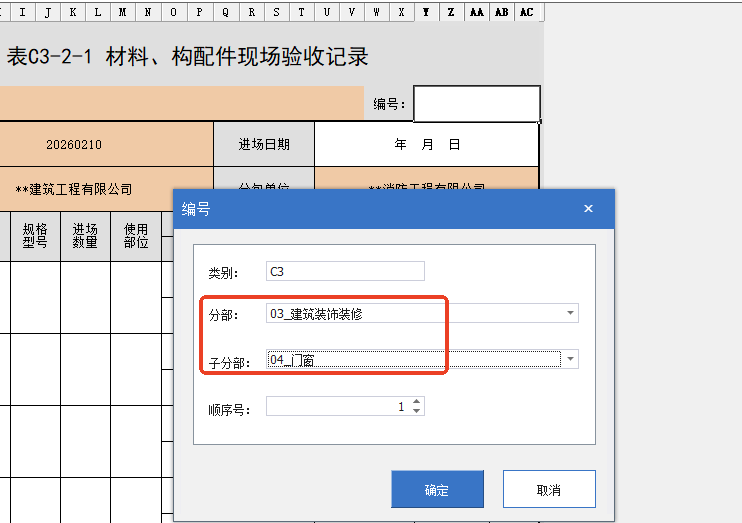Select the **建筑工程有限公司 cell

click(74, 189)
